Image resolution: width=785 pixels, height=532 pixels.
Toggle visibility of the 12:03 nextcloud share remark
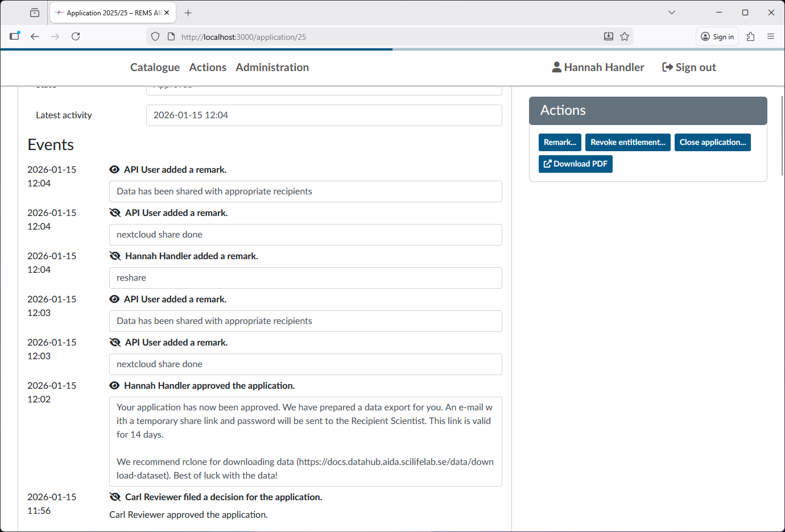click(x=115, y=342)
